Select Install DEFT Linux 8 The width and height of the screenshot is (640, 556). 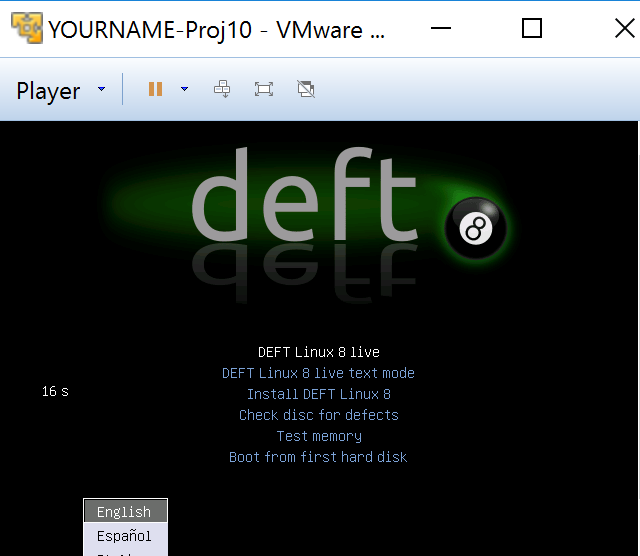[319, 394]
